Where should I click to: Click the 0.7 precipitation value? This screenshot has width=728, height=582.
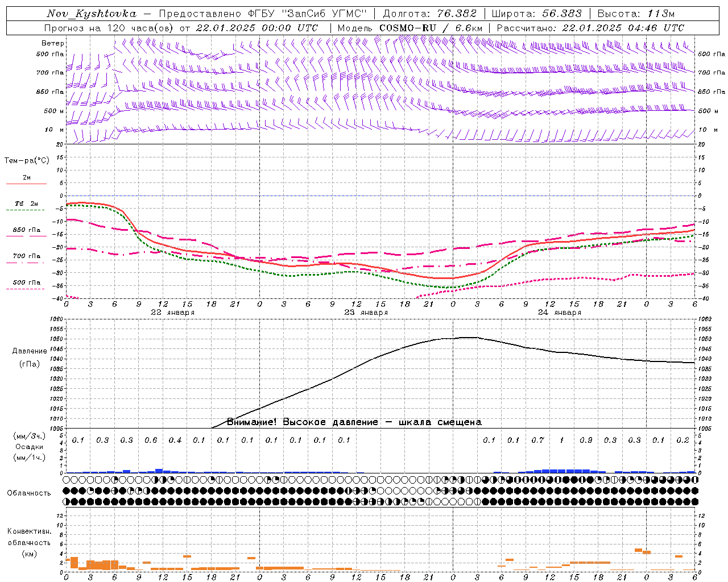point(537,440)
